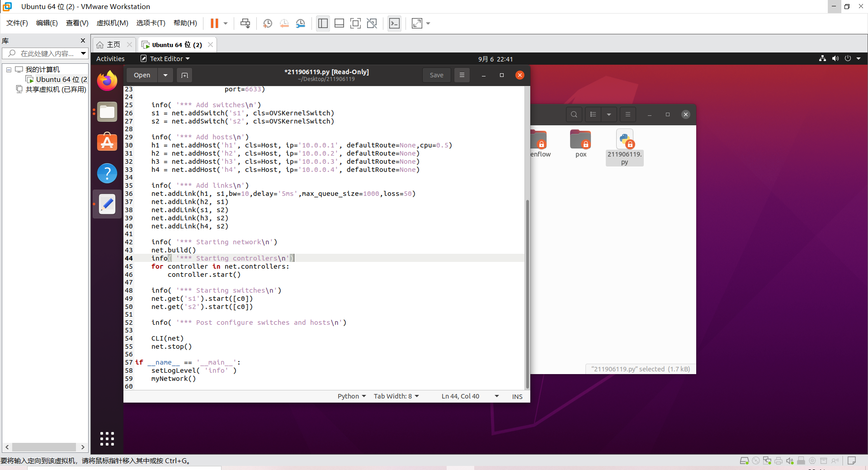Select the 211906119.py file in Files window
The width and height of the screenshot is (868, 470).
point(624,147)
